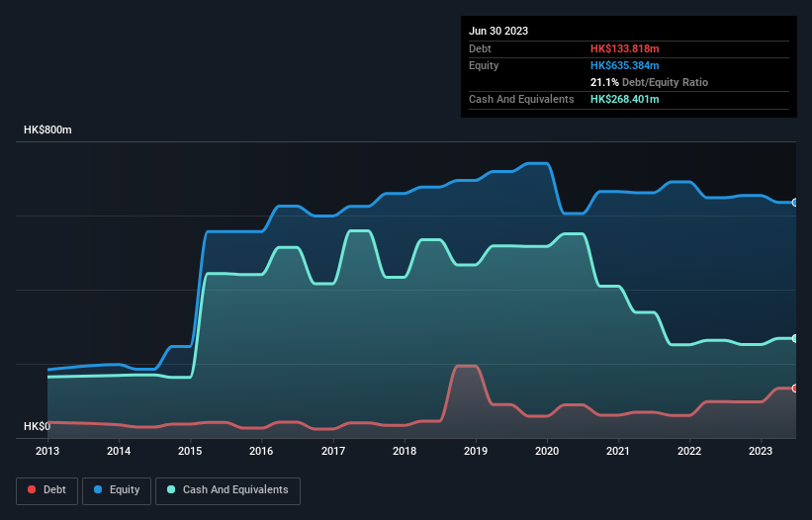Click the 2019 x-axis label

476,451
